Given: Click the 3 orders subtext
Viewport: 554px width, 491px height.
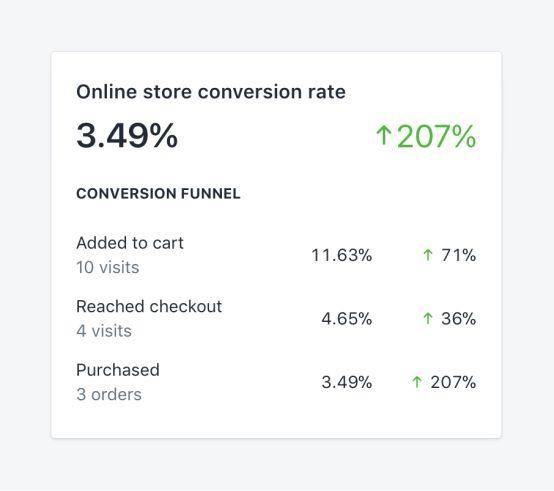Looking at the screenshot, I should click(109, 395).
